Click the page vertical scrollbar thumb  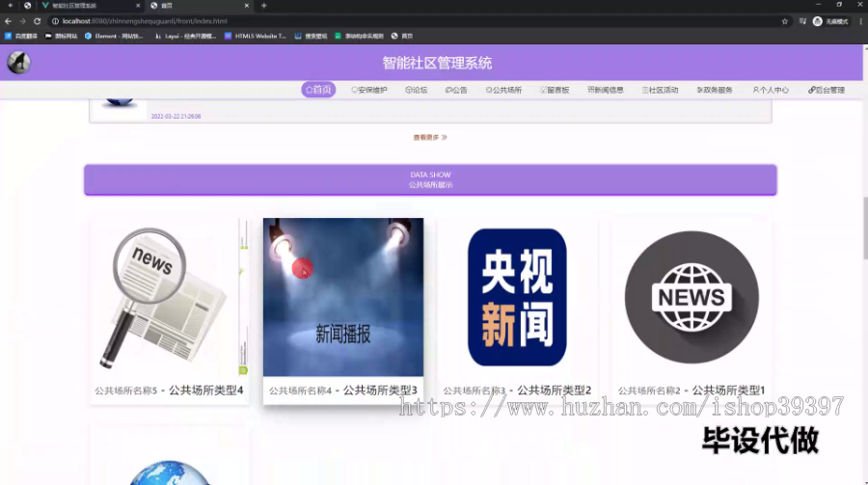(x=865, y=228)
